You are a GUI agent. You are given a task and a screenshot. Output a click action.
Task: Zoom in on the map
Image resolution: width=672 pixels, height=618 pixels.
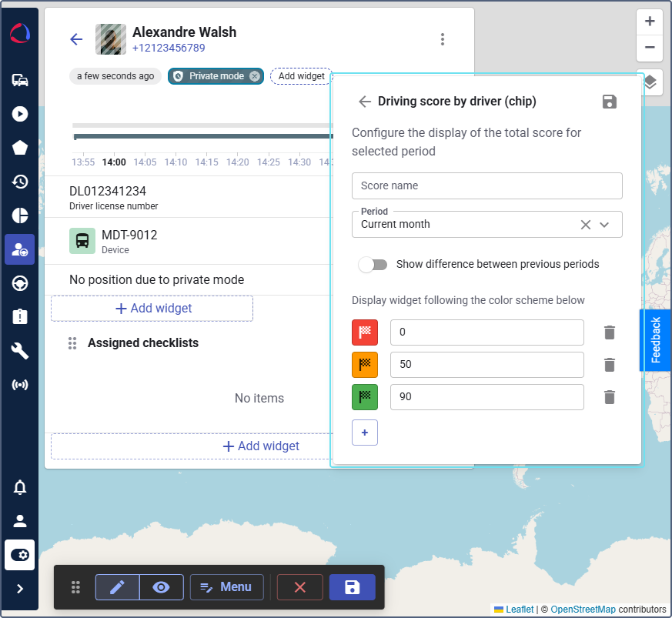(650, 22)
